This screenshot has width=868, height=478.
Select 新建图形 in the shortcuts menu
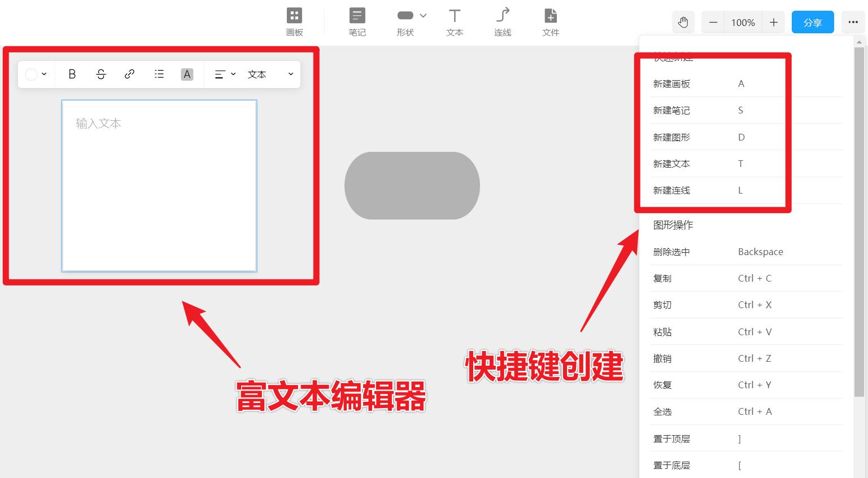click(x=671, y=137)
